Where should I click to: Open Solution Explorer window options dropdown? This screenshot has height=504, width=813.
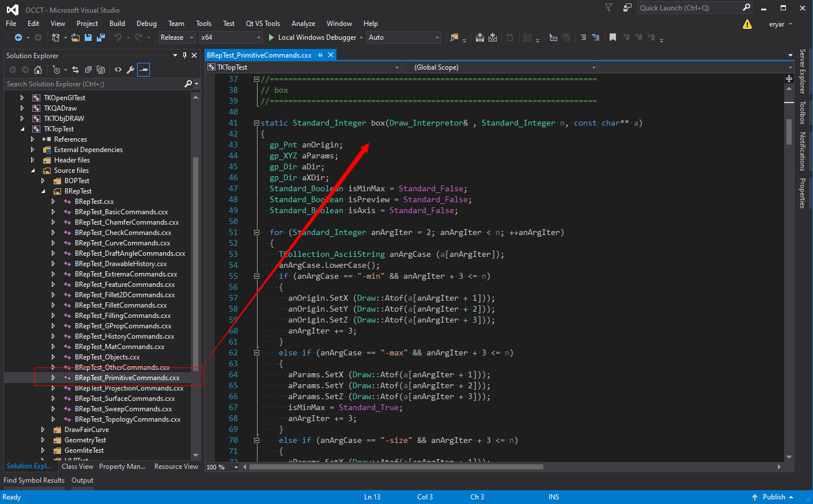pyautogui.click(x=175, y=55)
